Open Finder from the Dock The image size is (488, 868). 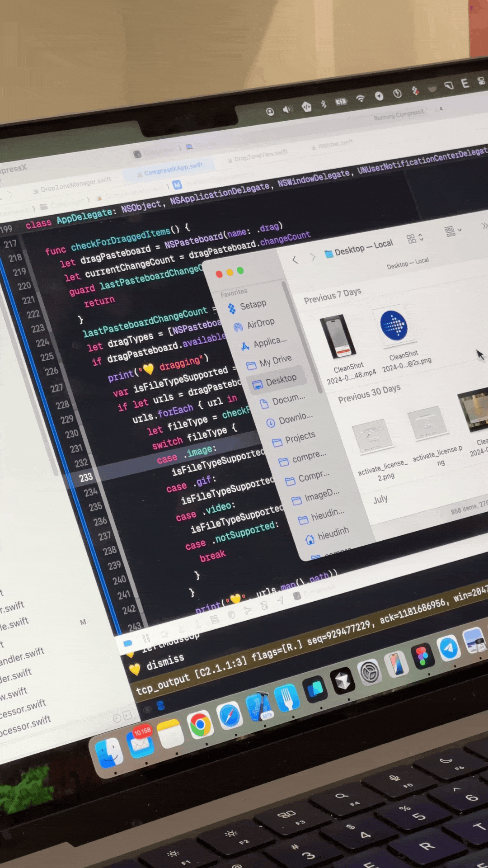coord(108,753)
